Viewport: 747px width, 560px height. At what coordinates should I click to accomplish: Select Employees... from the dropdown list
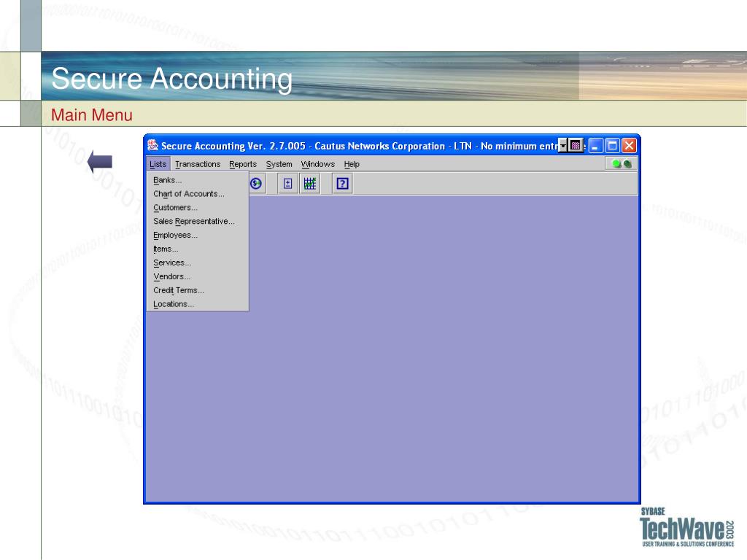tap(198, 236)
